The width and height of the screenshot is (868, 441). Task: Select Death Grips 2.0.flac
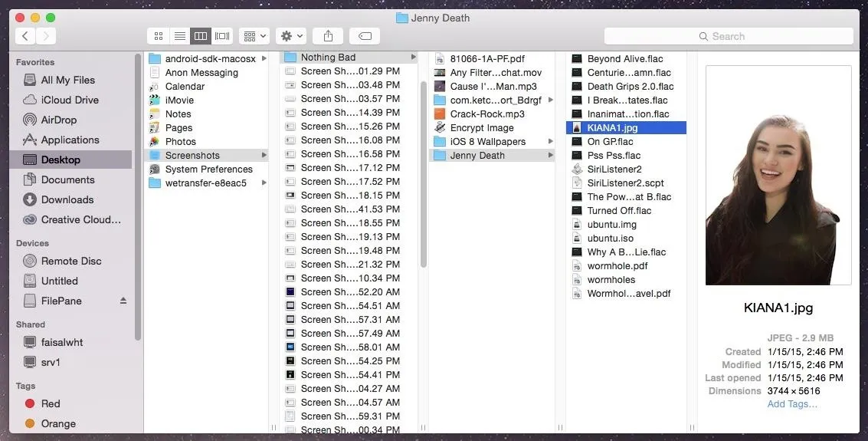[626, 87]
